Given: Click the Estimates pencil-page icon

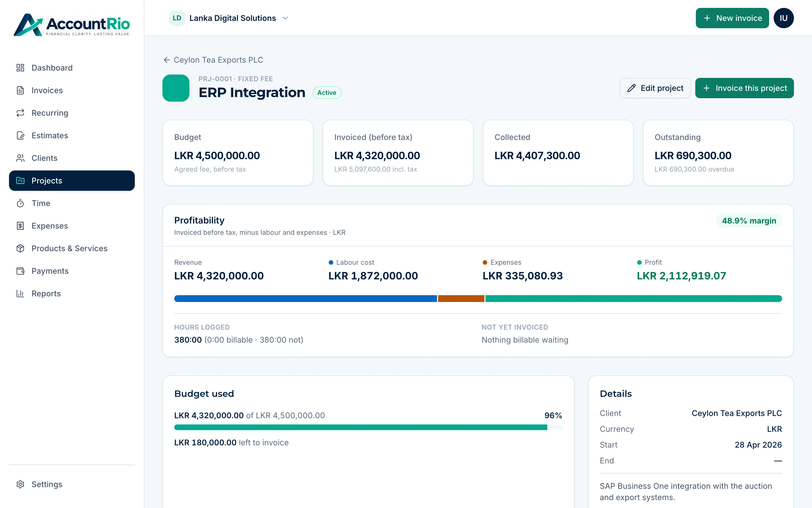Looking at the screenshot, I should coord(20,135).
